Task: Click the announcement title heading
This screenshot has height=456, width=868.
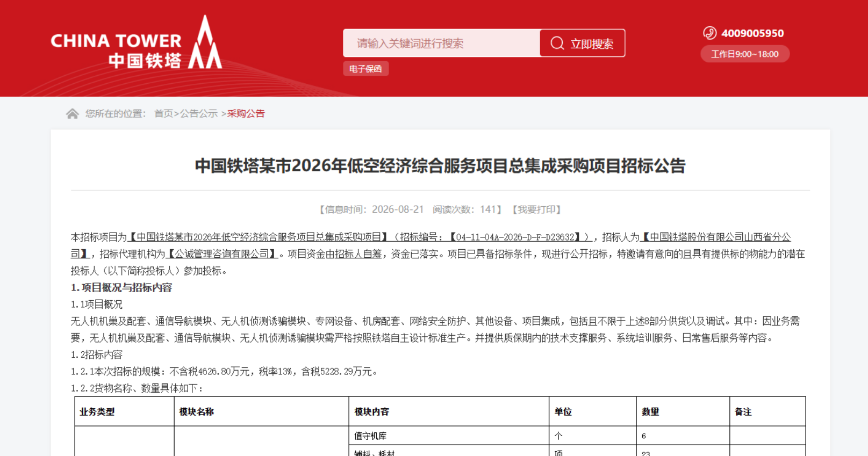Action: (440, 165)
